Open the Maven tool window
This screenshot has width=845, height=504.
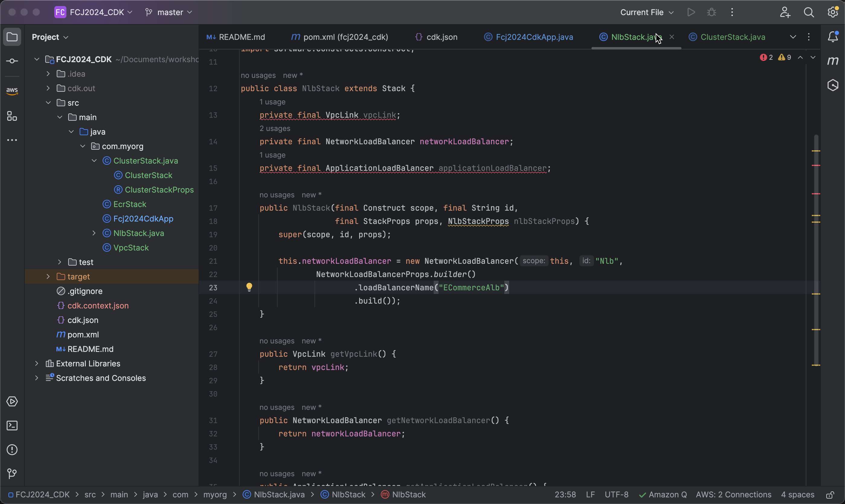tap(833, 61)
